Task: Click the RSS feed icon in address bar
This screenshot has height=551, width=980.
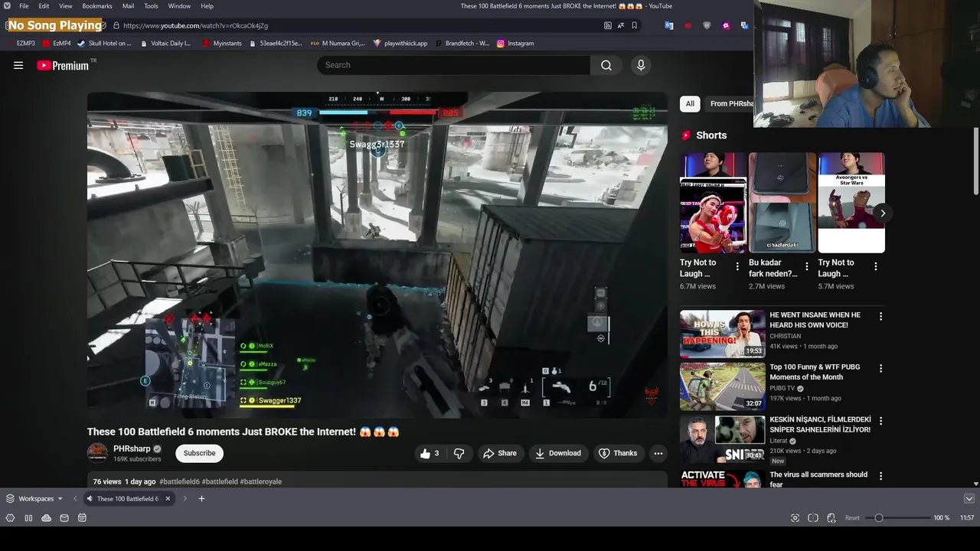Action: click(608, 25)
